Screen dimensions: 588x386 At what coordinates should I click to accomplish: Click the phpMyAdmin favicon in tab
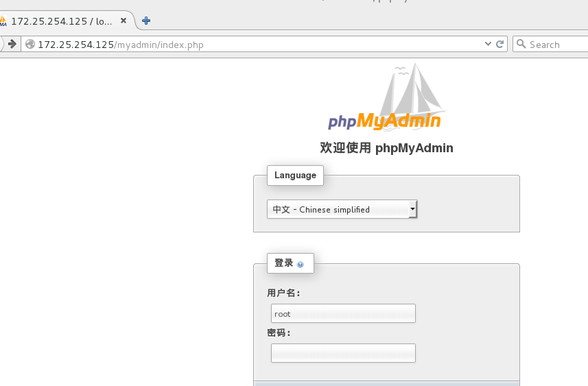[3, 21]
